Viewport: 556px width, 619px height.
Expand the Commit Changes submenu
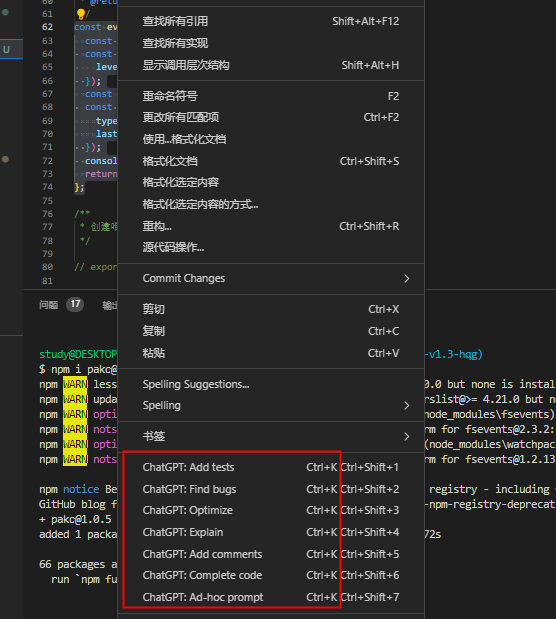pos(271,279)
